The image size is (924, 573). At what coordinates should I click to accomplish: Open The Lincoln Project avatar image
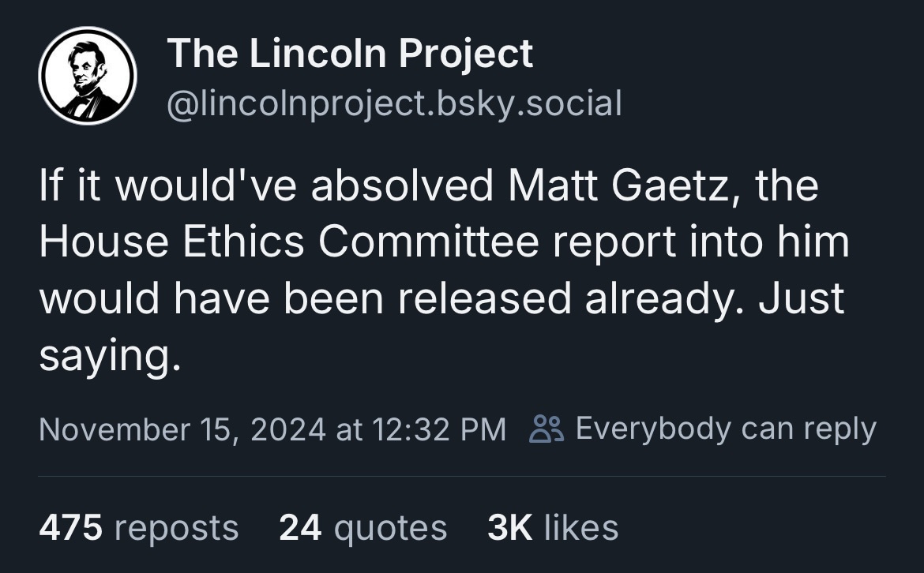pyautogui.click(x=88, y=76)
